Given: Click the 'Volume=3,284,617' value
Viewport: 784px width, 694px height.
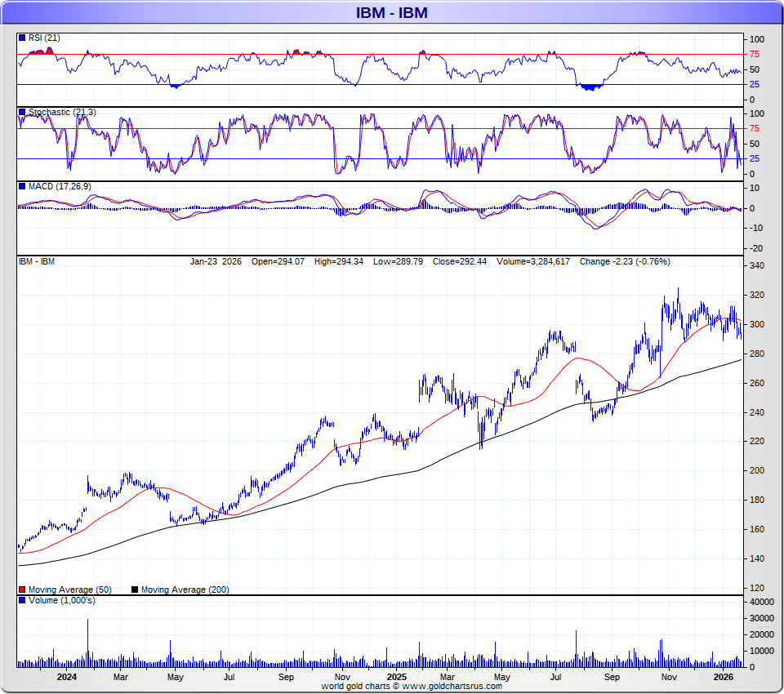Looking at the screenshot, I should click(533, 261).
